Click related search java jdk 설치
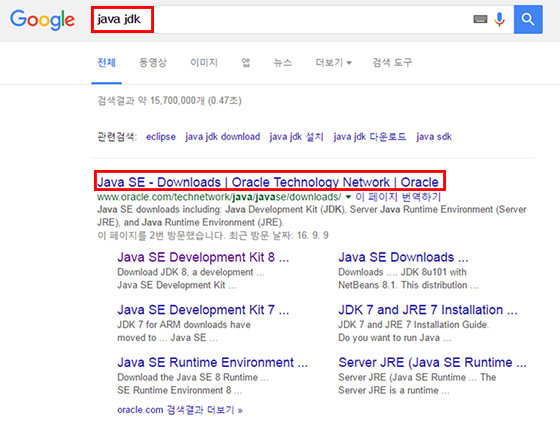The width and height of the screenshot is (560, 431). pyautogui.click(x=296, y=137)
